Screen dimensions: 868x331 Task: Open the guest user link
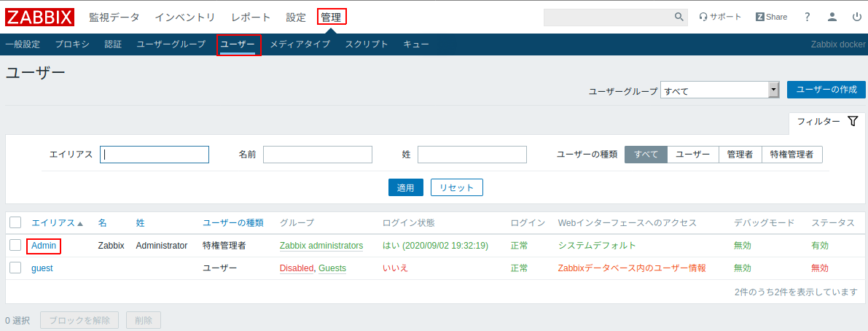42,268
